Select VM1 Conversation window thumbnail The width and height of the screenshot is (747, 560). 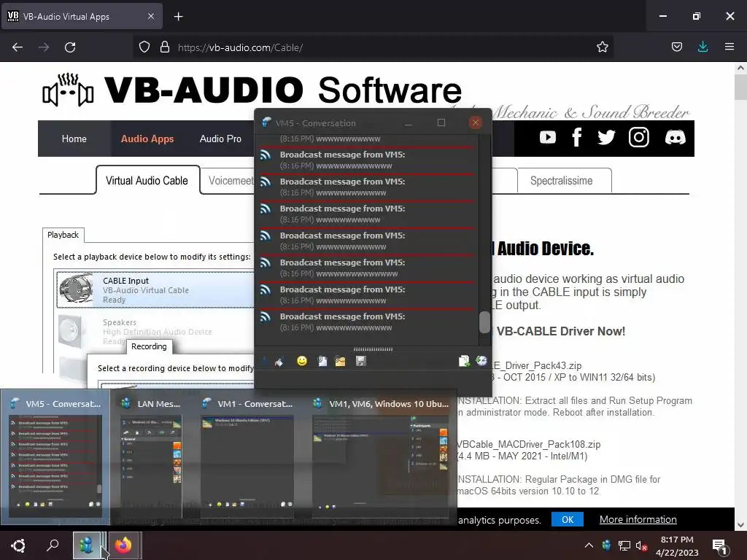[x=247, y=456]
